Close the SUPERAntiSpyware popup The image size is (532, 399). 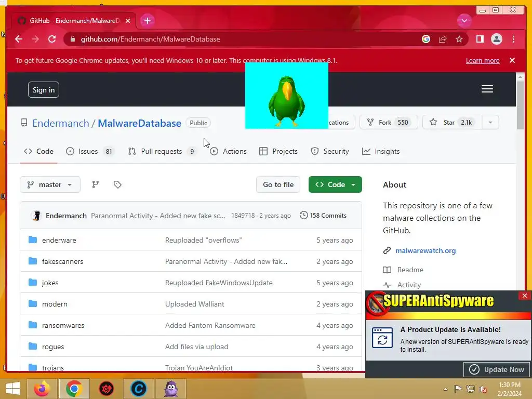(525, 296)
